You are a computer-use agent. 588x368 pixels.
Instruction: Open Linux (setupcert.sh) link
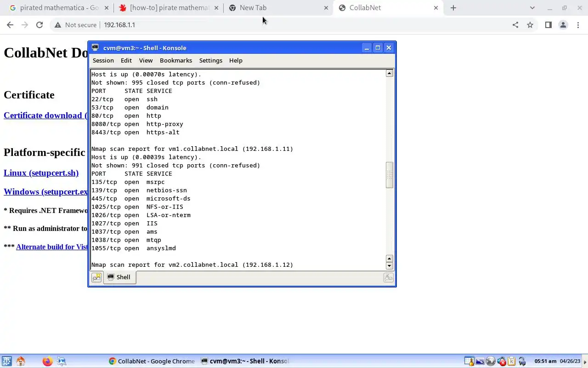[x=41, y=173]
